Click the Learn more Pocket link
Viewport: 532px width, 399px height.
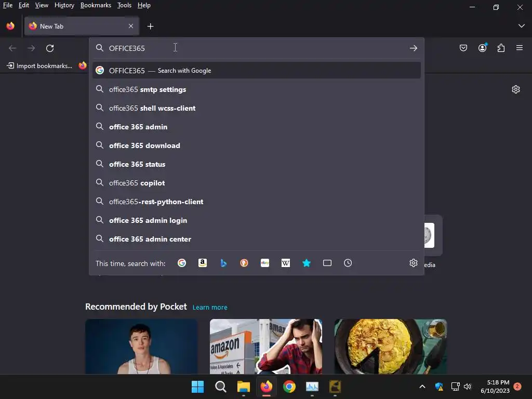click(210, 307)
